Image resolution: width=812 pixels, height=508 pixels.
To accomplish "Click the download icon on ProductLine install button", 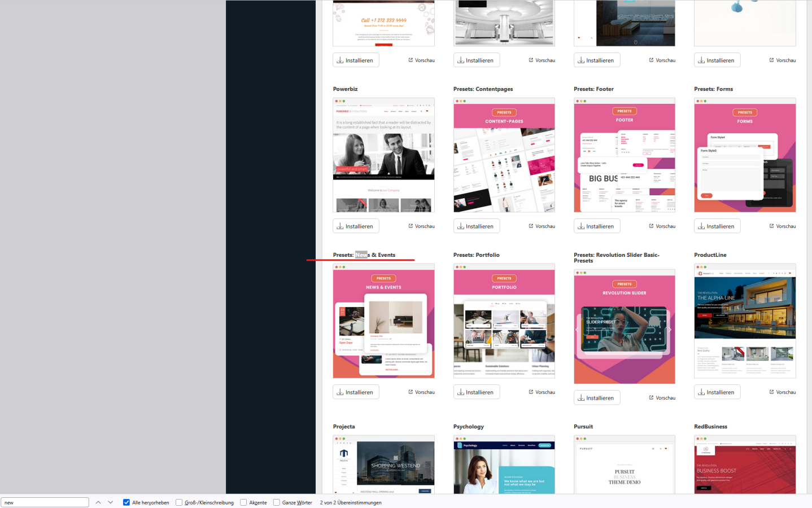I will (701, 392).
